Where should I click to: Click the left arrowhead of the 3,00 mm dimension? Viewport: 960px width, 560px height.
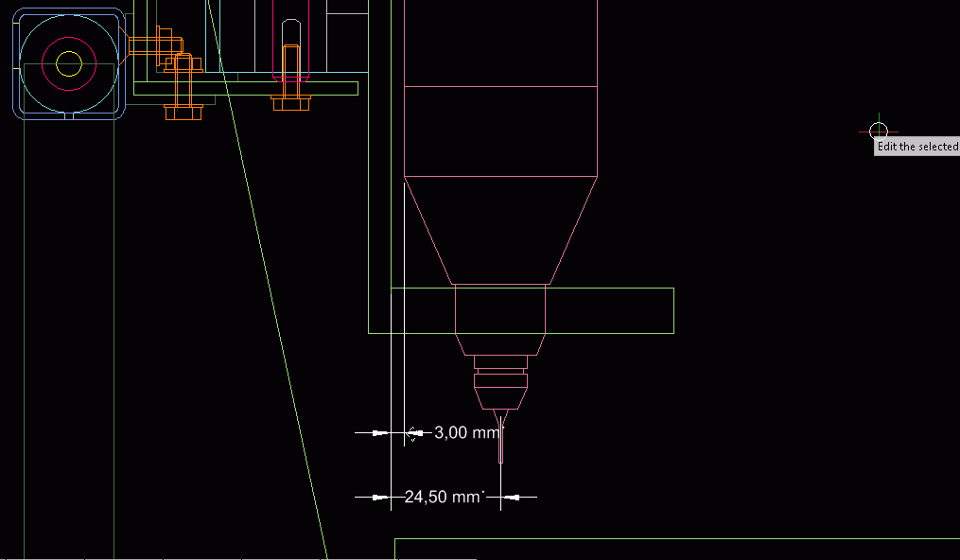point(380,432)
